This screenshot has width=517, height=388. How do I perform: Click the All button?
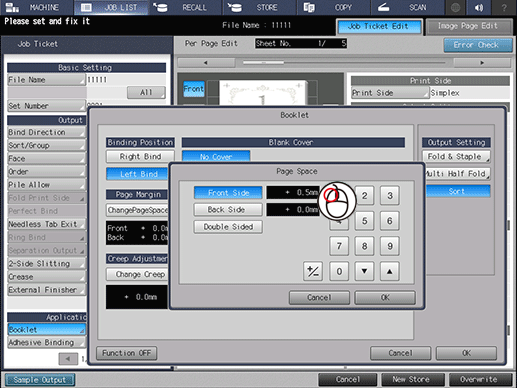[x=146, y=92]
